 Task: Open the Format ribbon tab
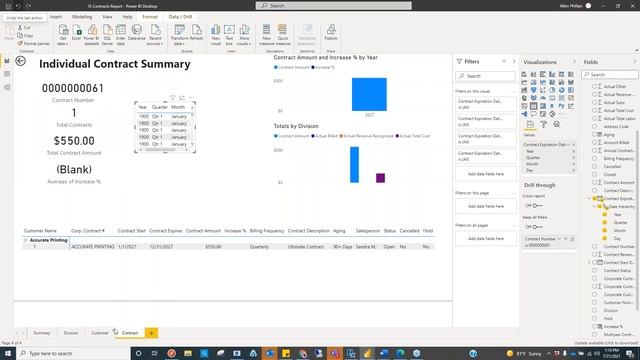(x=150, y=17)
